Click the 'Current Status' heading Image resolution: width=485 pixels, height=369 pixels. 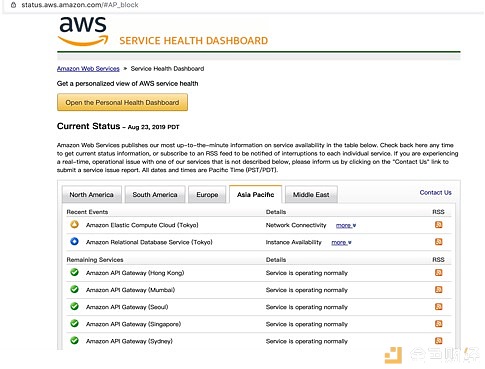(88, 126)
